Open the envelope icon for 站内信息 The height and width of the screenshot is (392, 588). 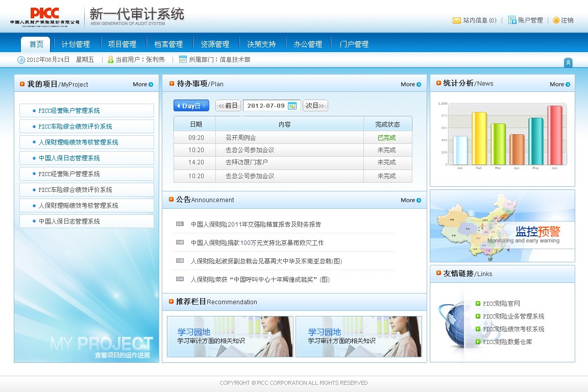coord(456,20)
